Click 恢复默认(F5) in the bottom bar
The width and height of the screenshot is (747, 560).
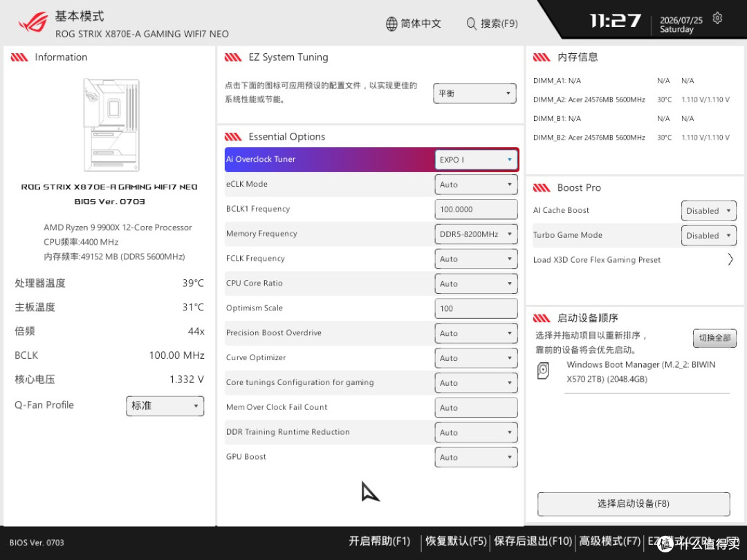[456, 541]
